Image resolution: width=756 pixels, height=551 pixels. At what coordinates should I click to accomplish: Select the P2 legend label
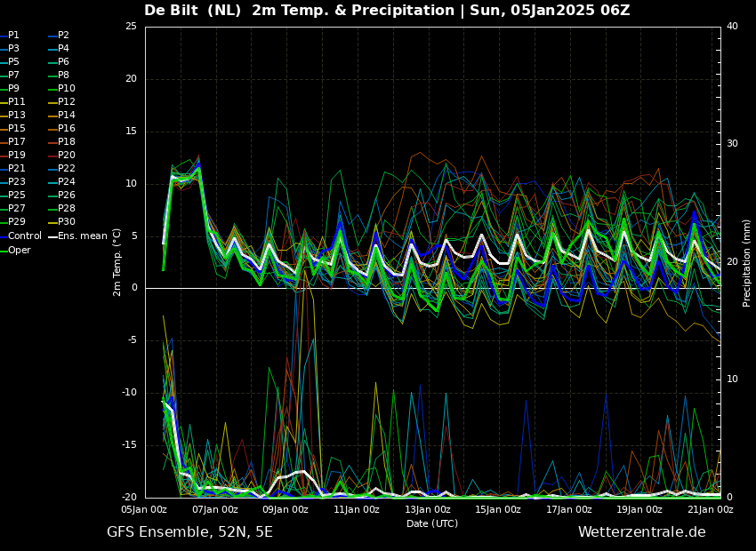[x=60, y=36]
